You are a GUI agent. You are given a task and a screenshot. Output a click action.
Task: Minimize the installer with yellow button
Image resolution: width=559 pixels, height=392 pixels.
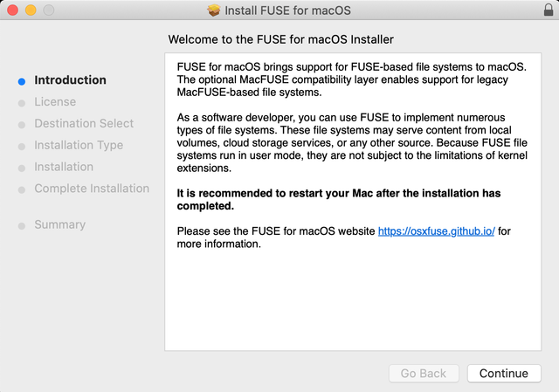(31, 10)
